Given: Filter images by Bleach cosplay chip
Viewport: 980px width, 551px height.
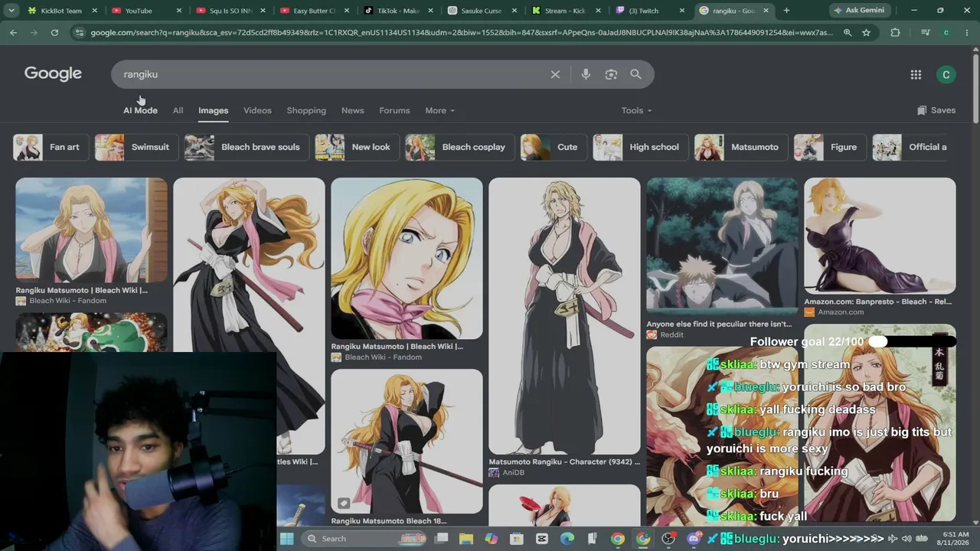Looking at the screenshot, I should [x=460, y=147].
